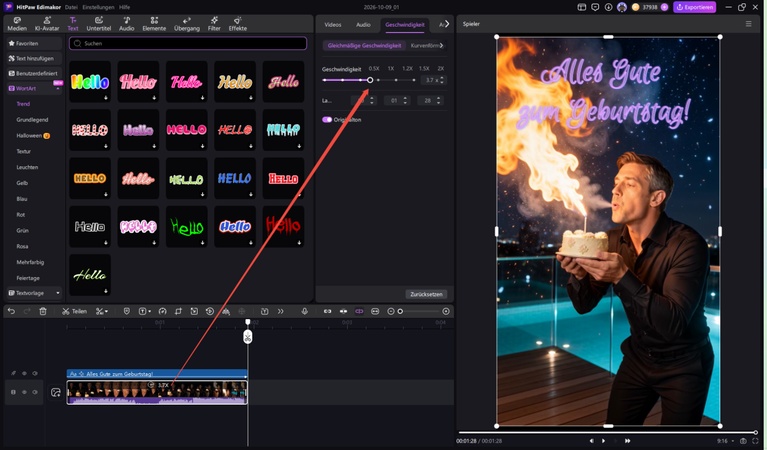This screenshot has width=767, height=450.
Task: Open the Audio library in top toolbar
Action: [x=127, y=24]
